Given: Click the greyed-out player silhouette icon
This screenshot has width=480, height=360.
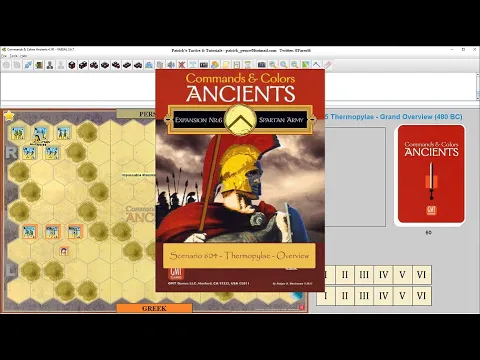Looking at the screenshot, I should coord(61,65).
